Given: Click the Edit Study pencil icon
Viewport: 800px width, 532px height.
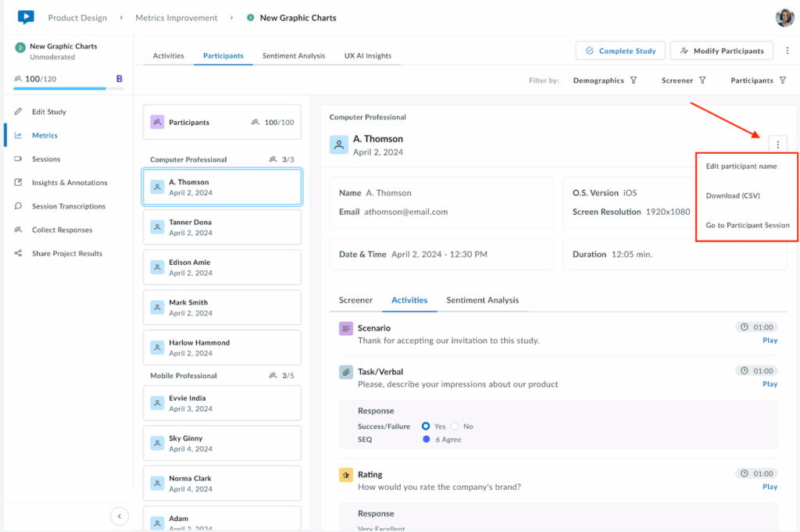Looking at the screenshot, I should point(18,112).
